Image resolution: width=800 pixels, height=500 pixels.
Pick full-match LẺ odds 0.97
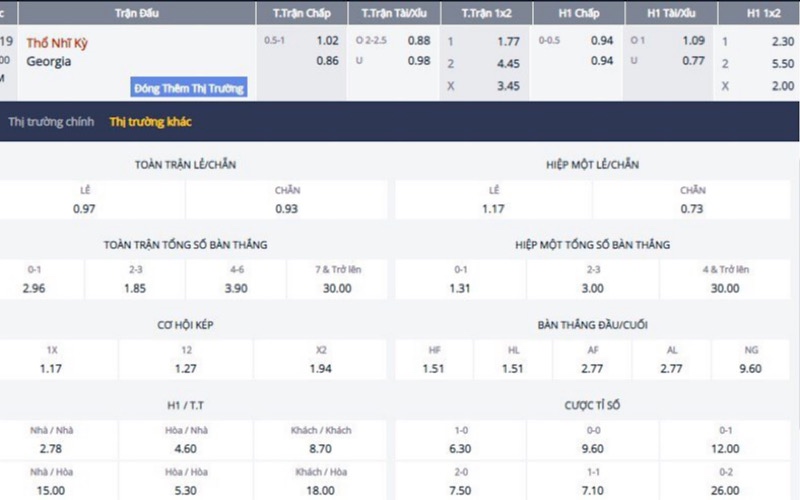point(84,208)
